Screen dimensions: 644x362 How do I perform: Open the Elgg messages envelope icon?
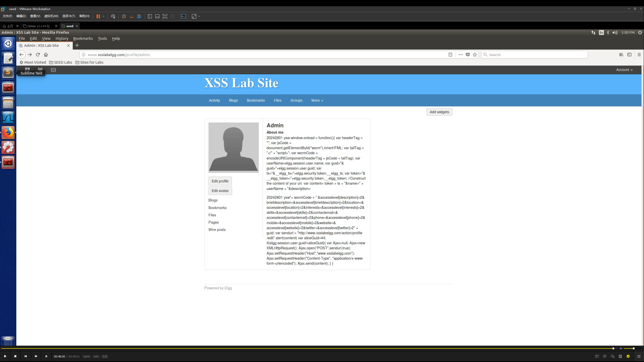[x=53, y=70]
